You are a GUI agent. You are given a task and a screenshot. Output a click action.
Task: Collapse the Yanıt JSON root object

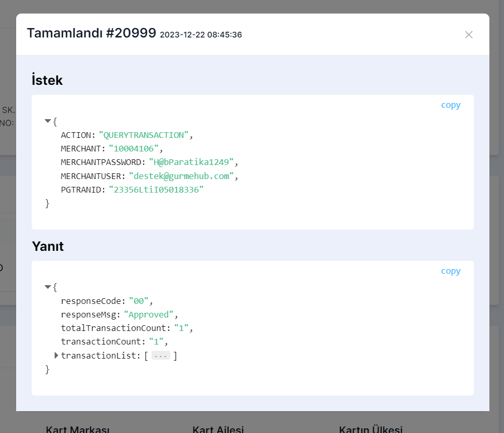coord(48,287)
